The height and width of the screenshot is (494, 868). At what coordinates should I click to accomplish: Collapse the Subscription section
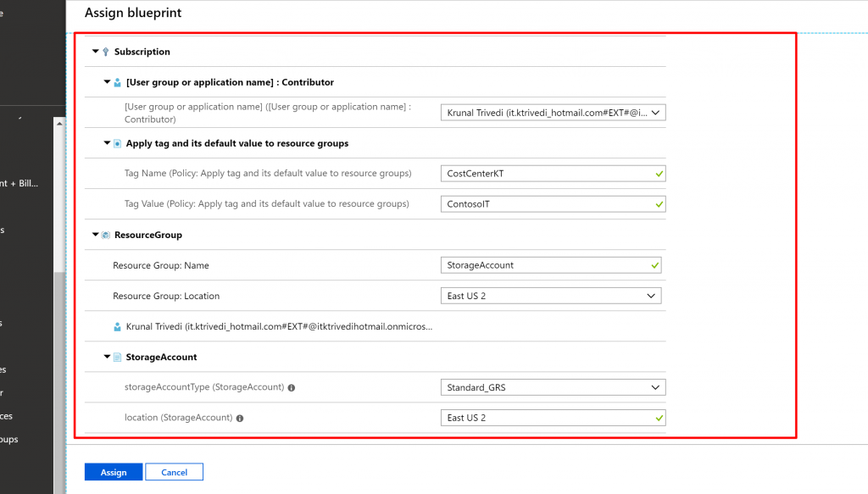coord(95,52)
